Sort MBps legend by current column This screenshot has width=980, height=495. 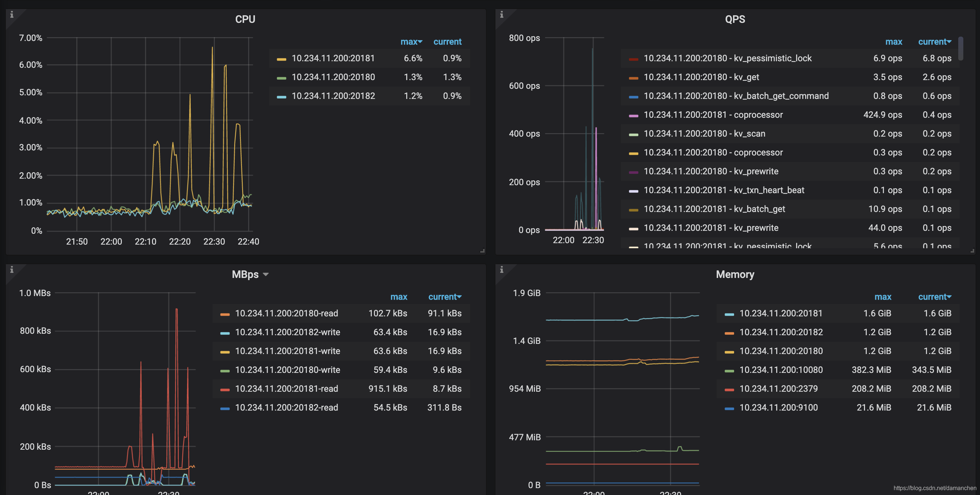point(445,297)
